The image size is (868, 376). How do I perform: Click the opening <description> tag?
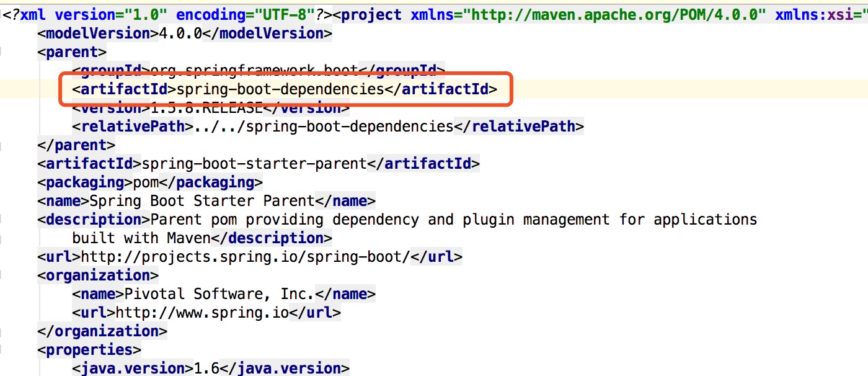(94, 220)
